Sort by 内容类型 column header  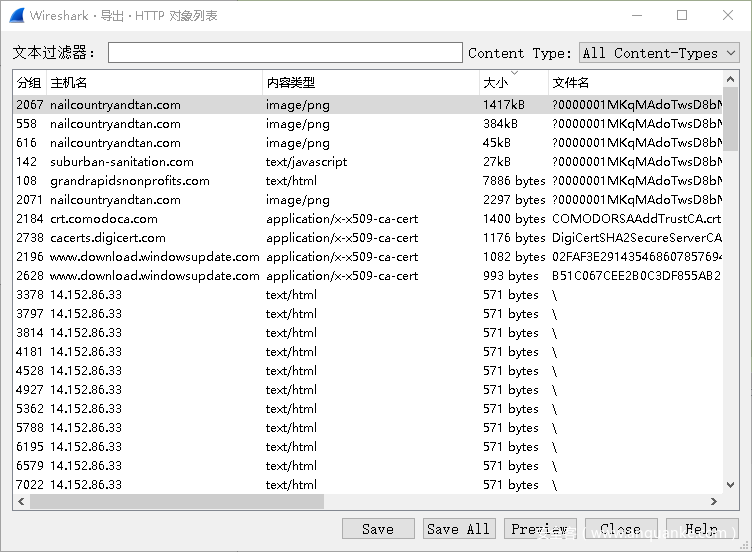pyautogui.click(x=370, y=83)
